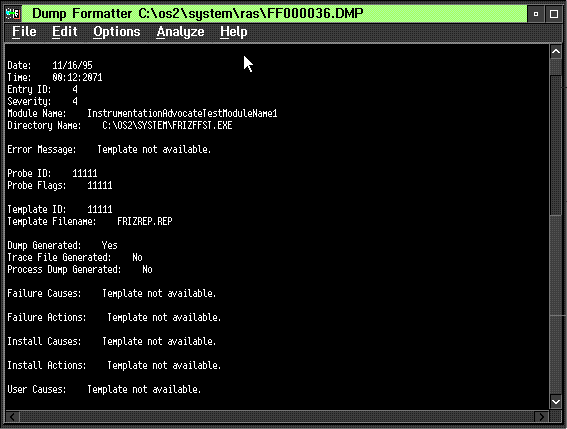Open the Analyze menu
567x429 pixels.
point(180,32)
